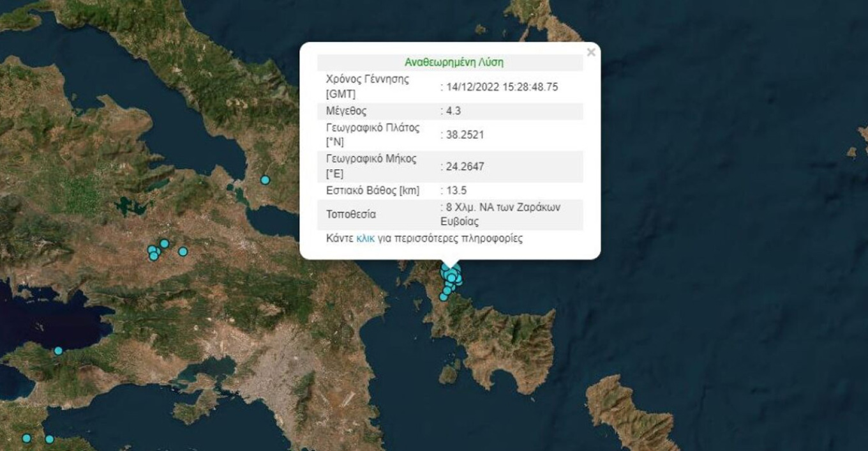868x451 pixels.
Task: Click the focal depth value 13.5
Action: pos(456,190)
